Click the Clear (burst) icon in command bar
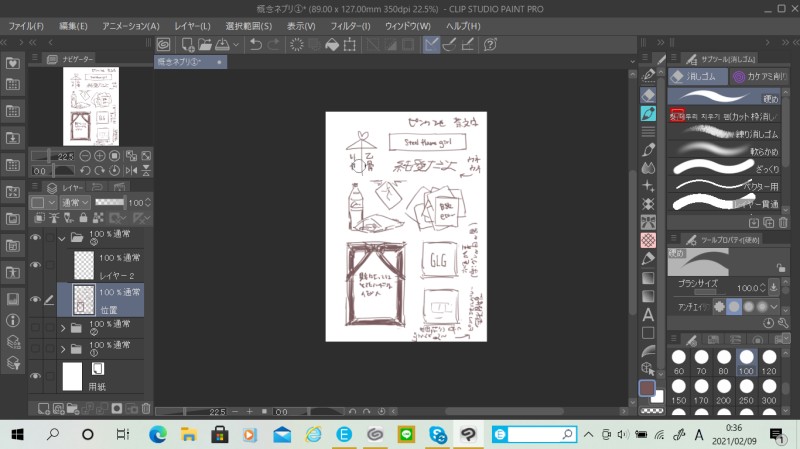800x449 pixels. tap(296, 45)
